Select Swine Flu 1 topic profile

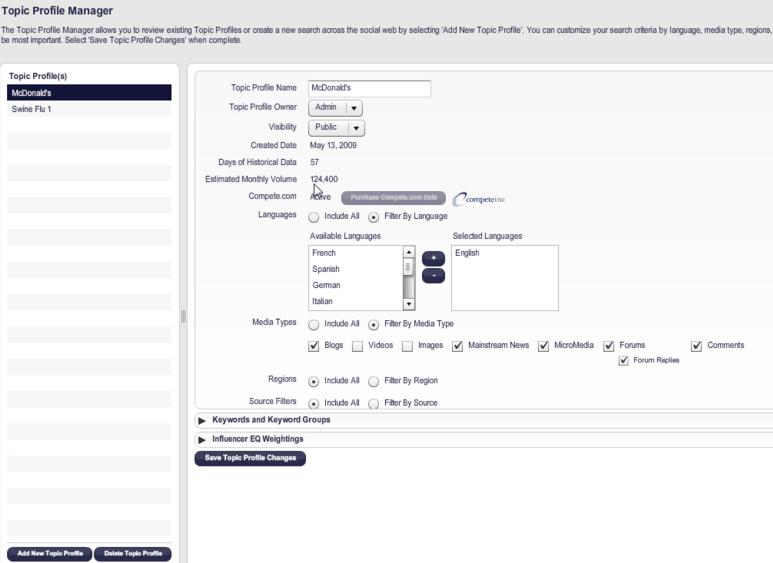tap(89, 109)
